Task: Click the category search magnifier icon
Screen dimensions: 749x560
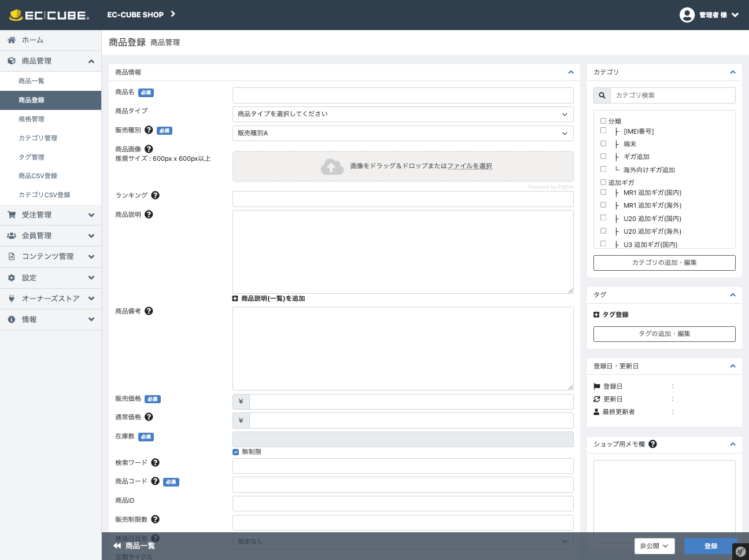Action: 602,95
